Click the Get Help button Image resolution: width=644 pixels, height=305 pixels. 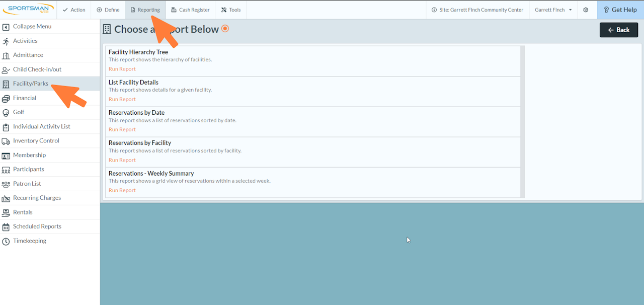(620, 10)
